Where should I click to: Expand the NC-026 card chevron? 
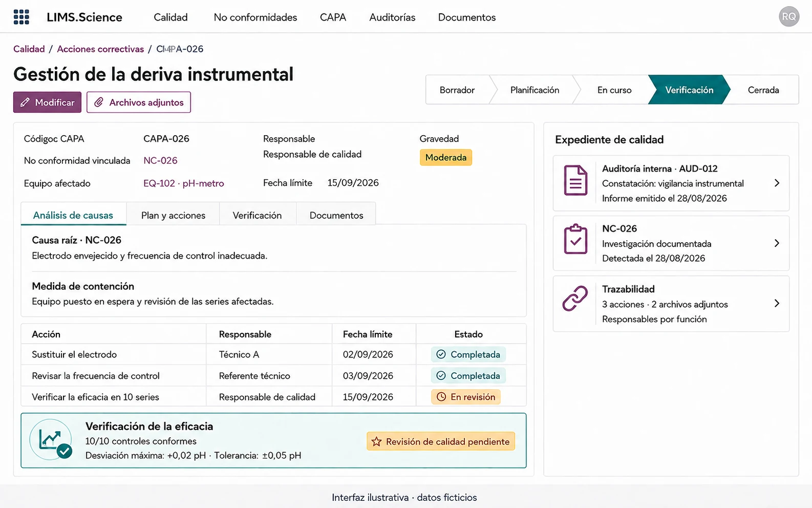[x=777, y=243]
